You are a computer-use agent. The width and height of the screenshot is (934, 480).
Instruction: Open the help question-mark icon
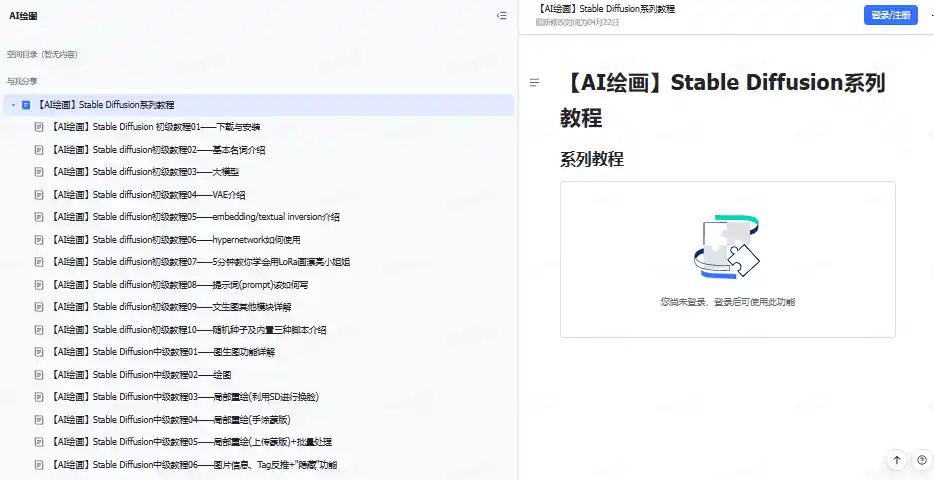pos(920,460)
